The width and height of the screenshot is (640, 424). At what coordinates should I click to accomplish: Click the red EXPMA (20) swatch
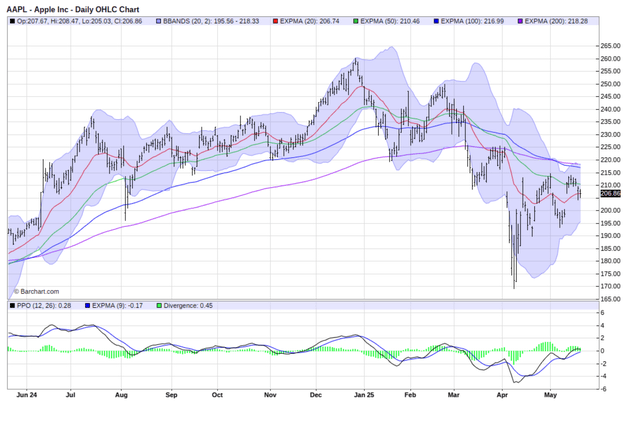[x=276, y=21]
